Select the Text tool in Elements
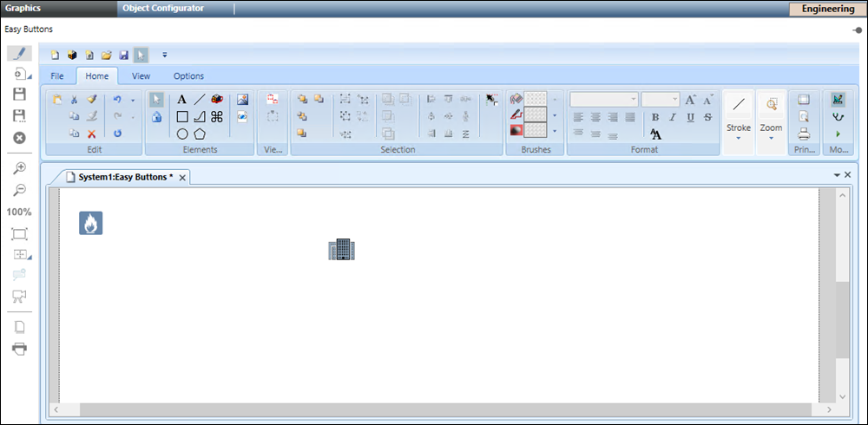Image resolution: width=868 pixels, height=425 pixels. point(182,100)
